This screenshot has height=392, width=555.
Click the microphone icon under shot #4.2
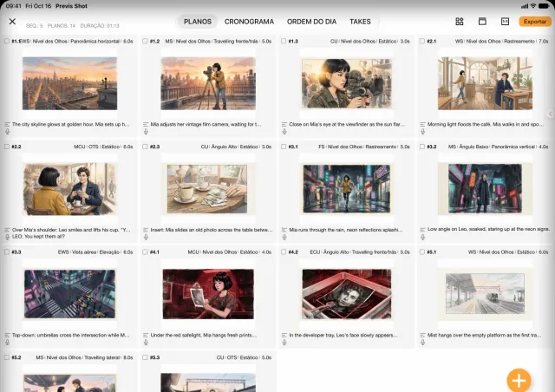coord(284,343)
